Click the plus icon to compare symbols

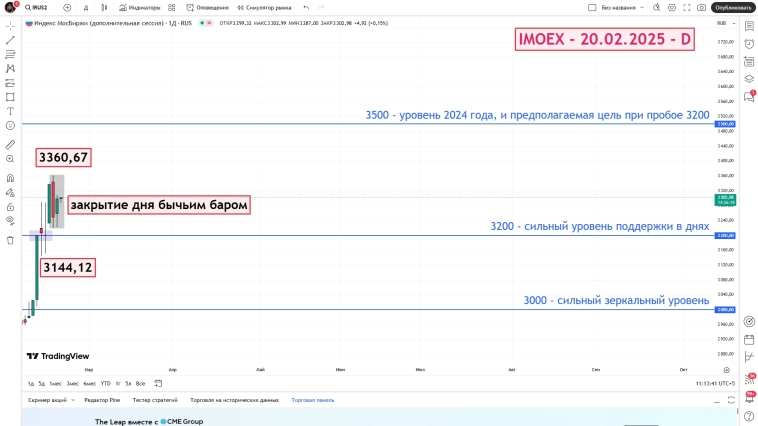coord(67,8)
